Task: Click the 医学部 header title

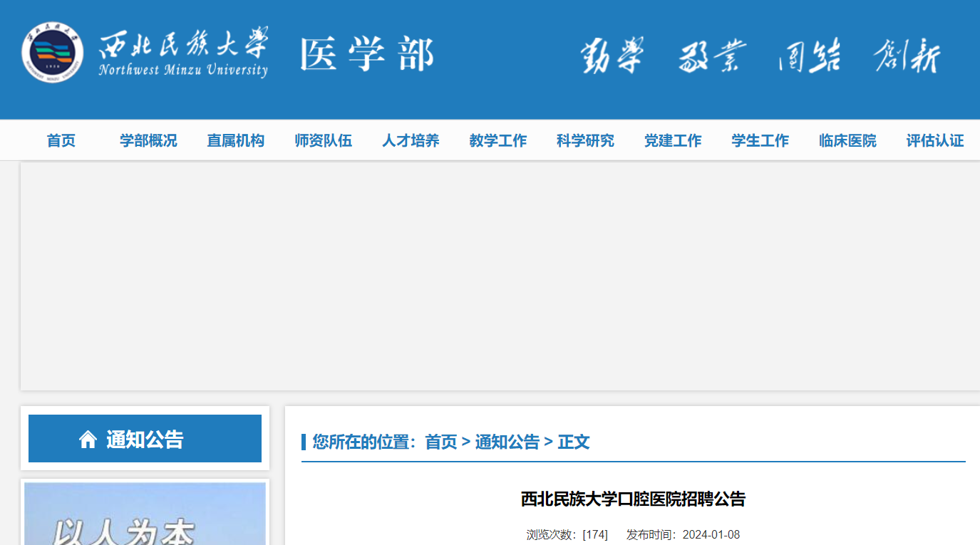Action: pyautogui.click(x=366, y=54)
